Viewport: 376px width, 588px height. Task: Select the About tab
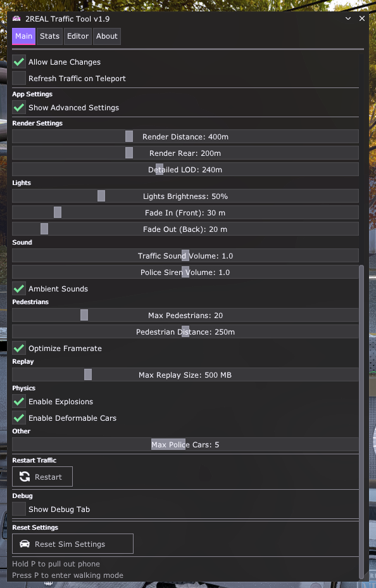(x=106, y=36)
